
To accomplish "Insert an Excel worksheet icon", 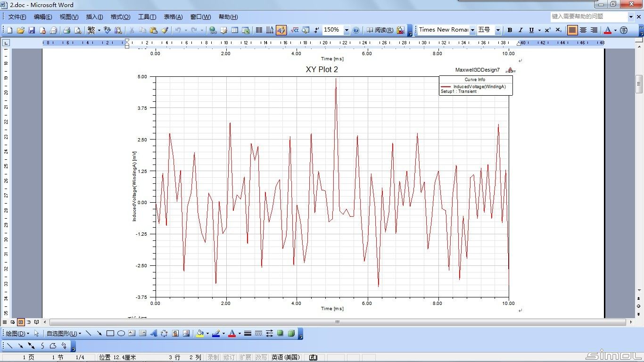I will (246, 30).
